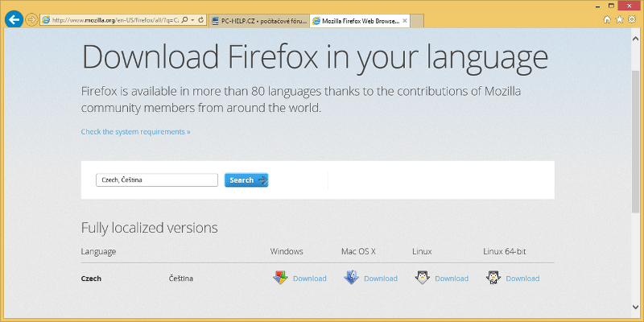Focus the mozilla.org address bar URL

click(x=115, y=19)
